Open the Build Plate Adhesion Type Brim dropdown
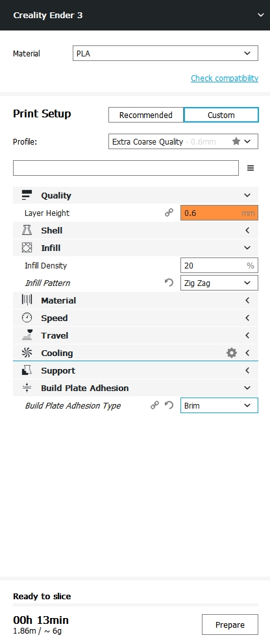Screen dimensions: 270x644 click(219, 405)
